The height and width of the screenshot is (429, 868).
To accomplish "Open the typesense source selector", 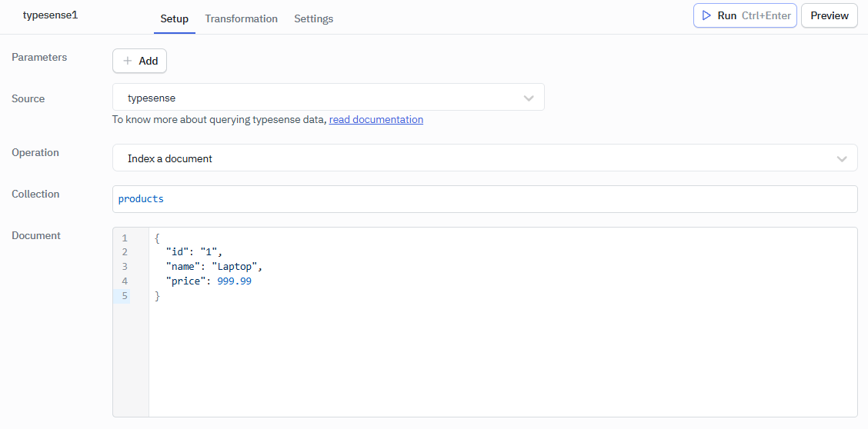I will [x=328, y=98].
